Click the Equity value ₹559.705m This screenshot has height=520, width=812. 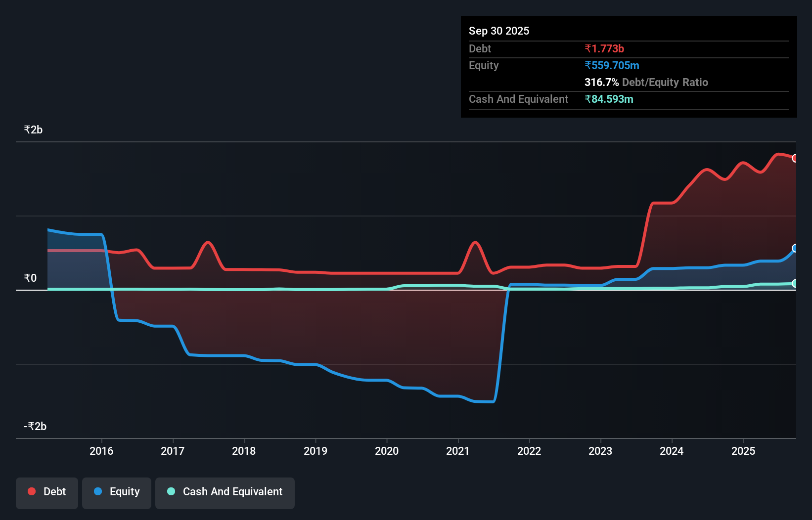click(x=612, y=65)
